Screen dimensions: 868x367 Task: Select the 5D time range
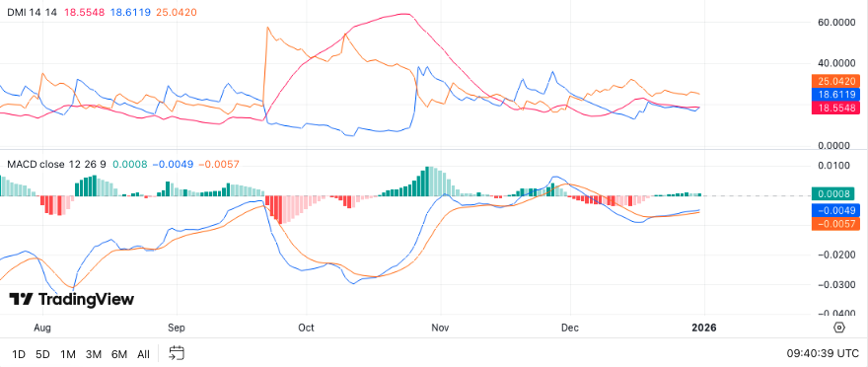42,354
